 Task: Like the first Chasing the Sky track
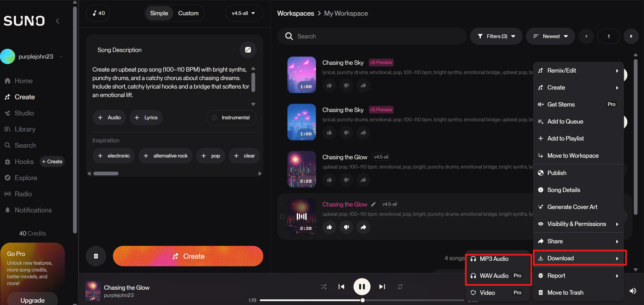point(329,85)
